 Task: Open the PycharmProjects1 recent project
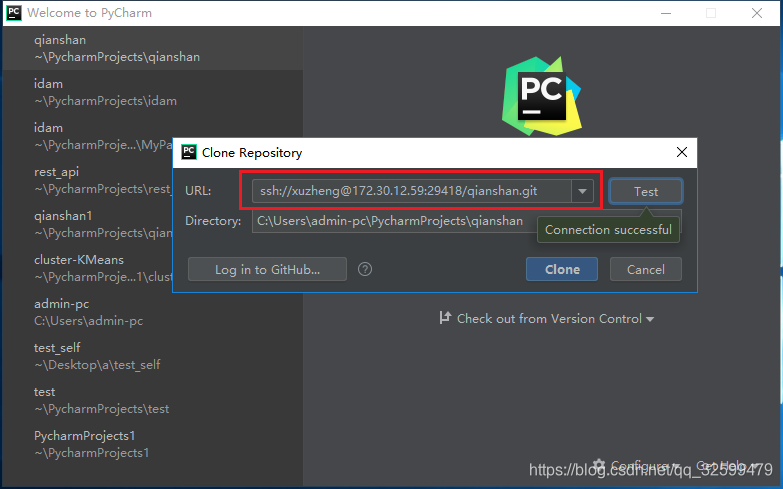pyautogui.click(x=152, y=444)
